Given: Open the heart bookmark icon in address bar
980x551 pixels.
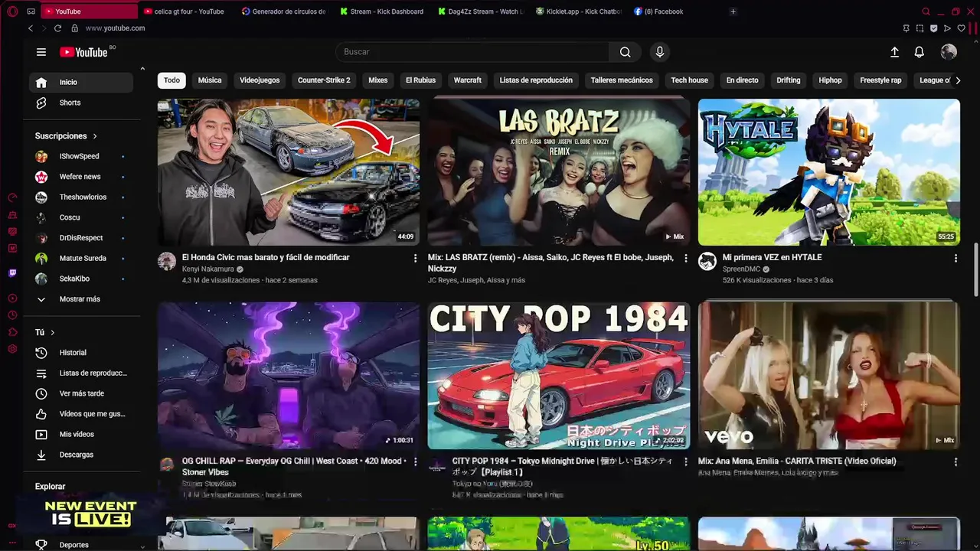Looking at the screenshot, I should 961,28.
